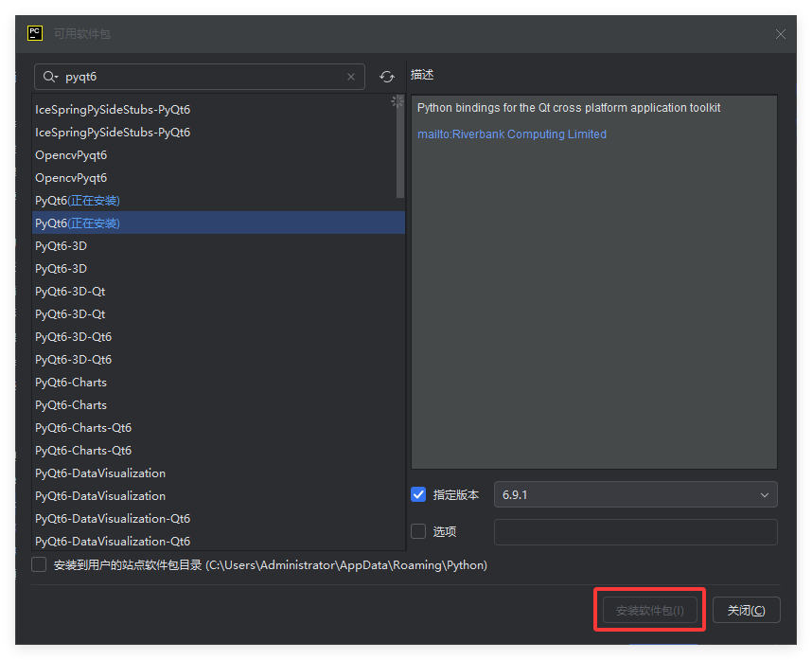Screen dimensions: 812x660
Task: Open the mailto:Riverbank Computing Limited link
Action: 512,134
